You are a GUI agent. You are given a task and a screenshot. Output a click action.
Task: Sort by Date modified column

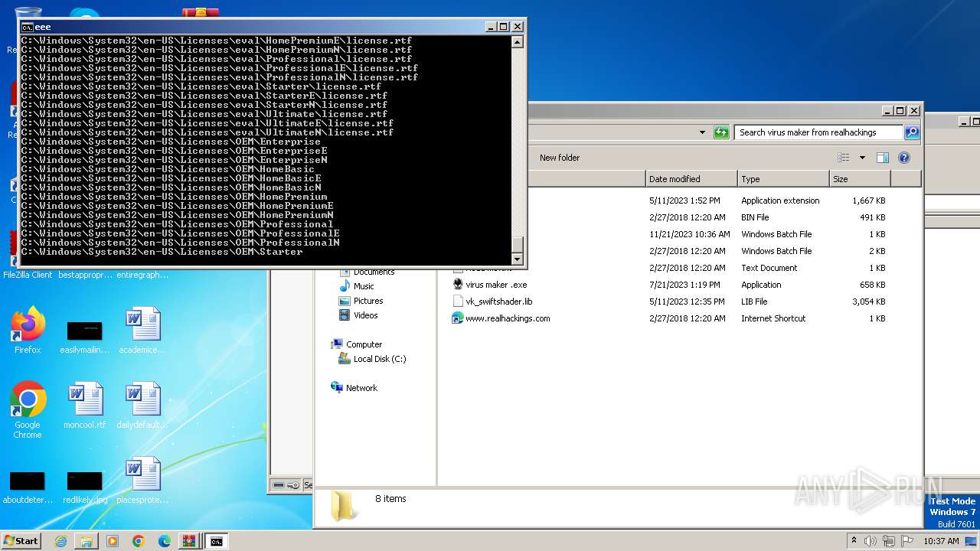(x=692, y=179)
